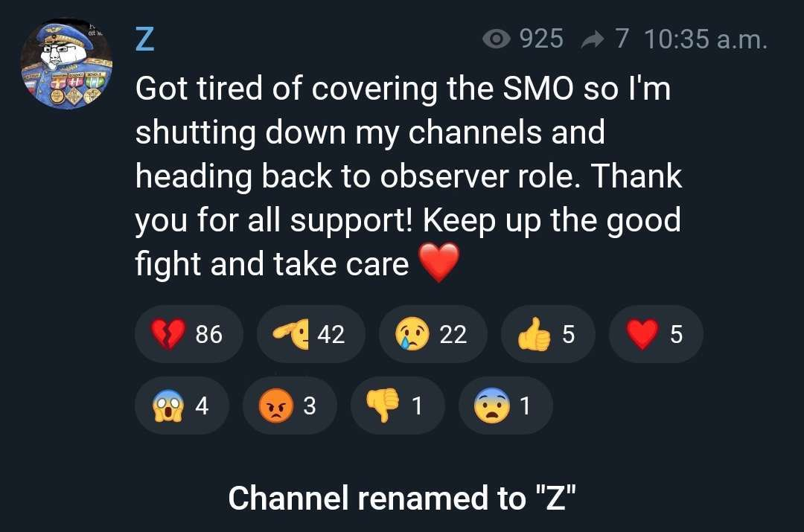Toggle the thumbs down reaction
This screenshot has height=532, width=804.
398,406
